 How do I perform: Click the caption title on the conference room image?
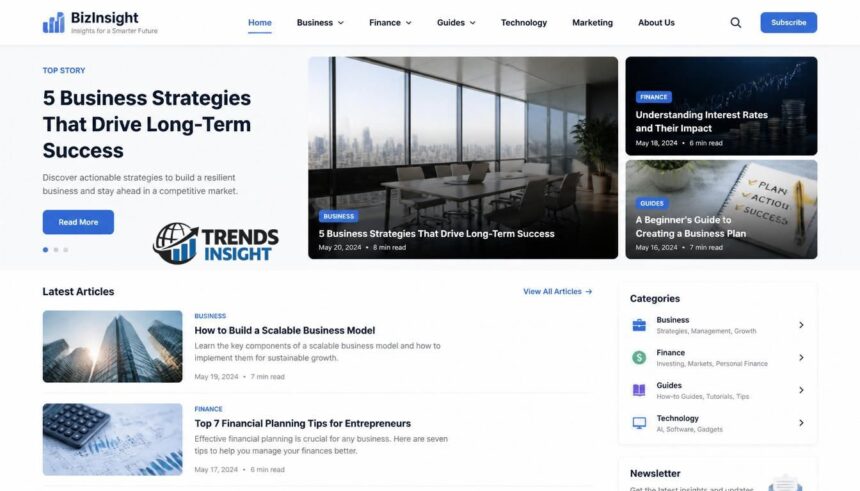point(437,234)
